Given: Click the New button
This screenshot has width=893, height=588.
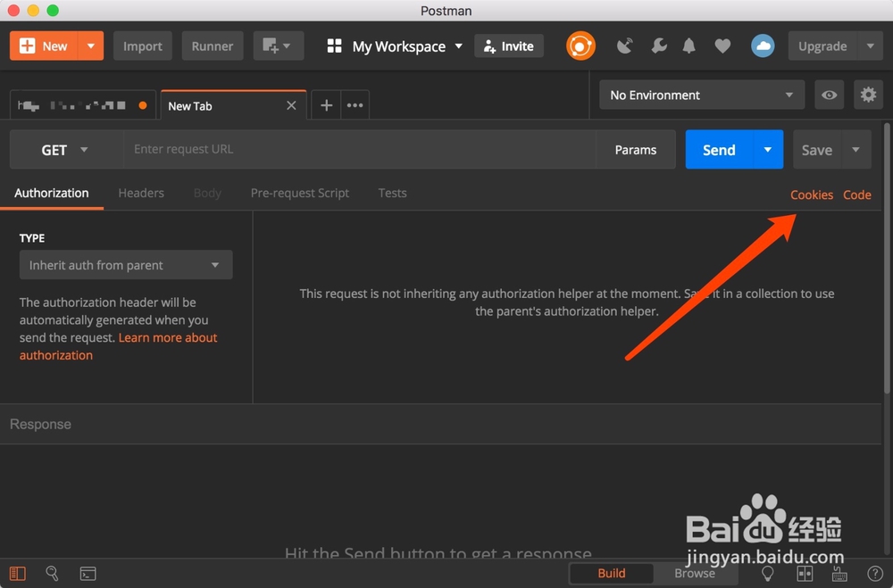Looking at the screenshot, I should click(43, 46).
